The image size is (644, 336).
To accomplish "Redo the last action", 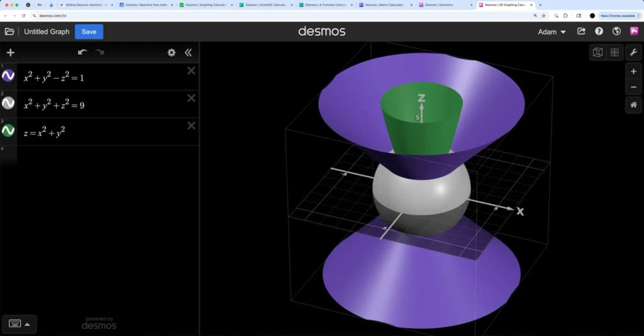I will [100, 52].
